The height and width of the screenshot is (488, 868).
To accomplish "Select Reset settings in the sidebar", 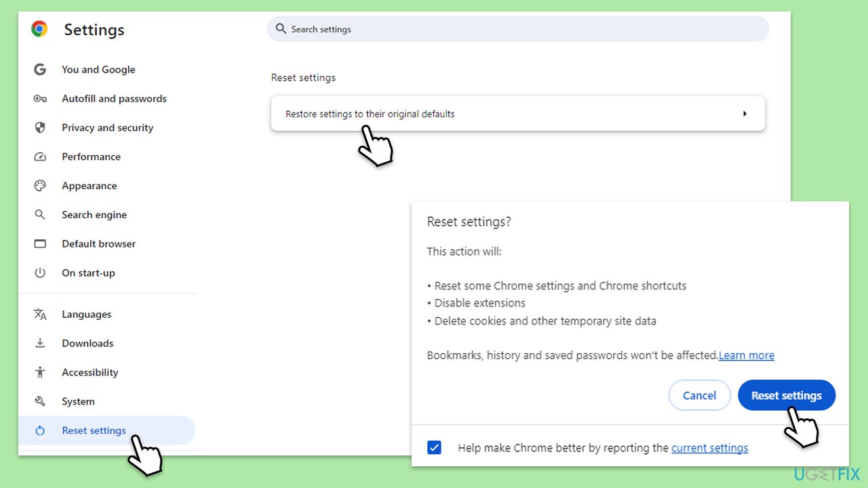I will pos(94,430).
